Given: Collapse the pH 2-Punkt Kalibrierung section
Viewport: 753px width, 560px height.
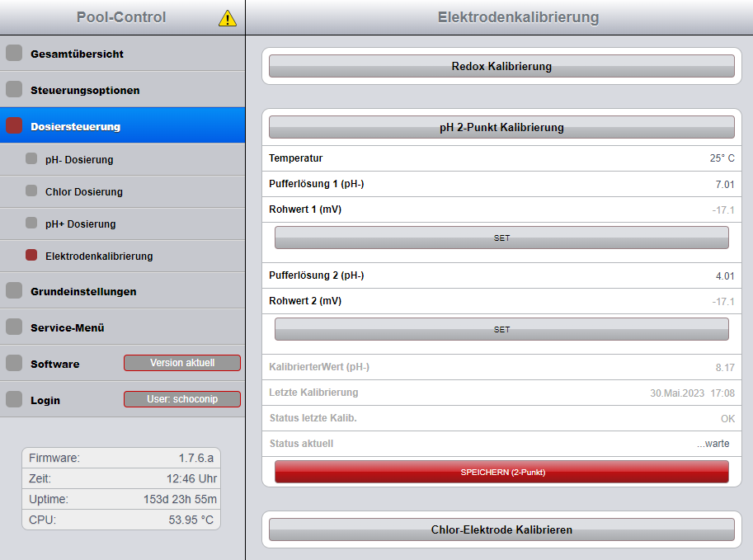Looking at the screenshot, I should (501, 127).
